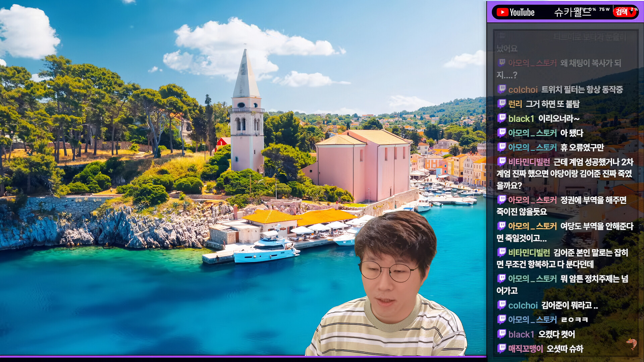The image size is (644, 362).
Task: Click username 매직꼬맹이 in the chat
Action: pos(525,349)
